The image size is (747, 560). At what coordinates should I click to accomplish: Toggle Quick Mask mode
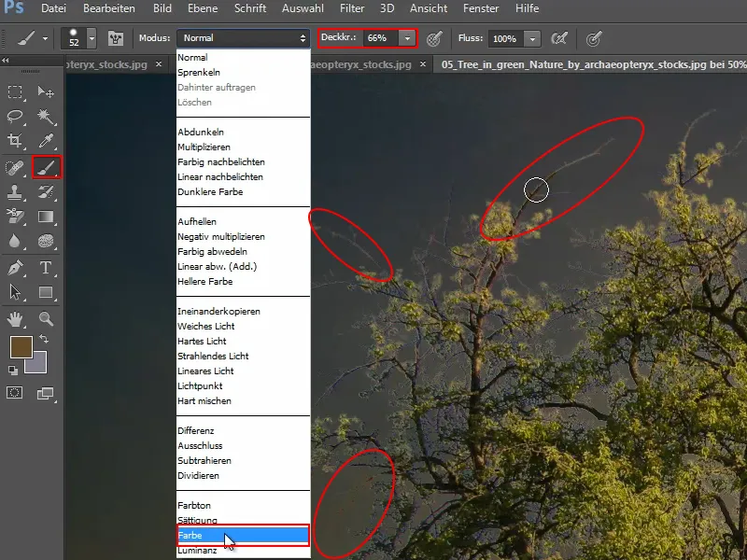pyautogui.click(x=15, y=393)
